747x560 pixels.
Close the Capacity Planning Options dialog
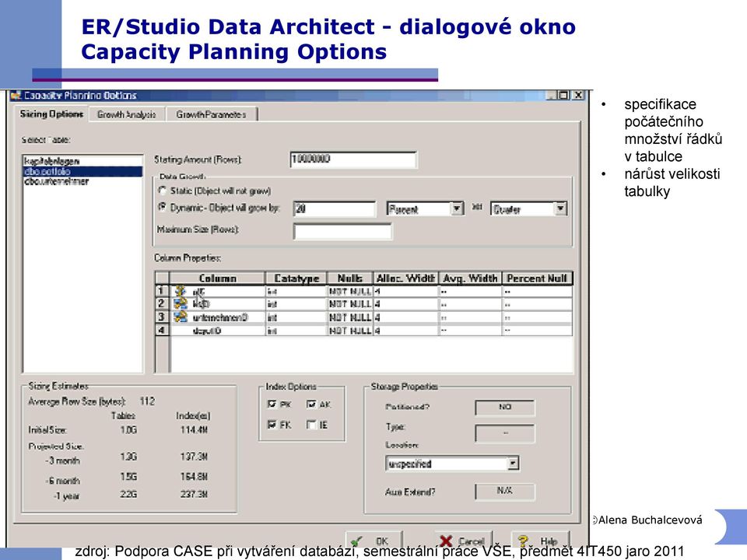(578, 95)
